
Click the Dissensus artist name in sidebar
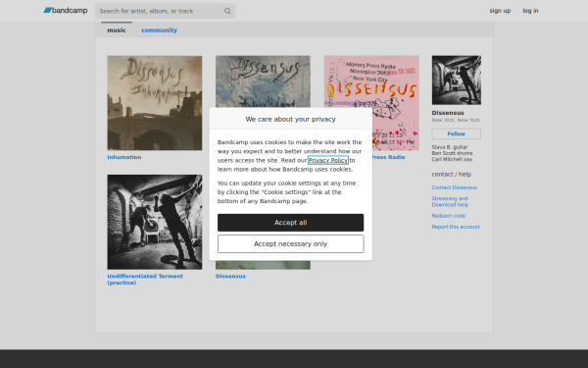(x=448, y=113)
